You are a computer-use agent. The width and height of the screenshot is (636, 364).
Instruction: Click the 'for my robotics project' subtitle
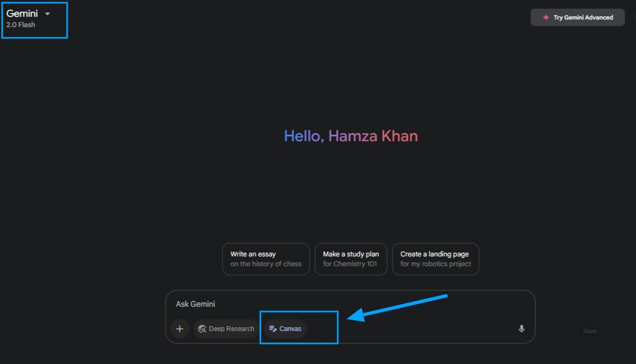click(436, 264)
